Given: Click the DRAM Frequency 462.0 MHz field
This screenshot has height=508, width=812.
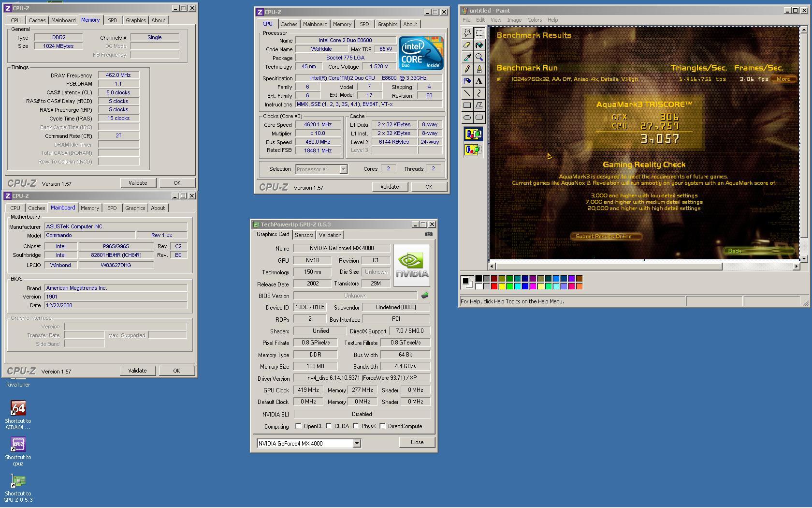Looking at the screenshot, I should tap(118, 75).
